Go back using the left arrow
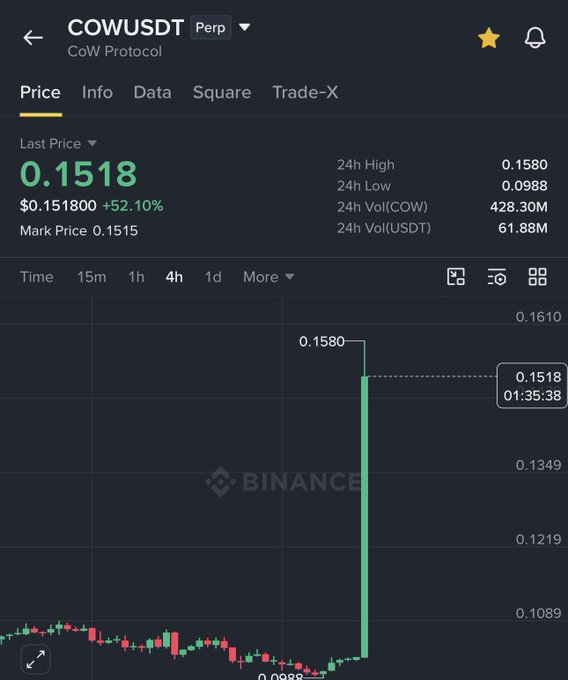 click(x=33, y=38)
